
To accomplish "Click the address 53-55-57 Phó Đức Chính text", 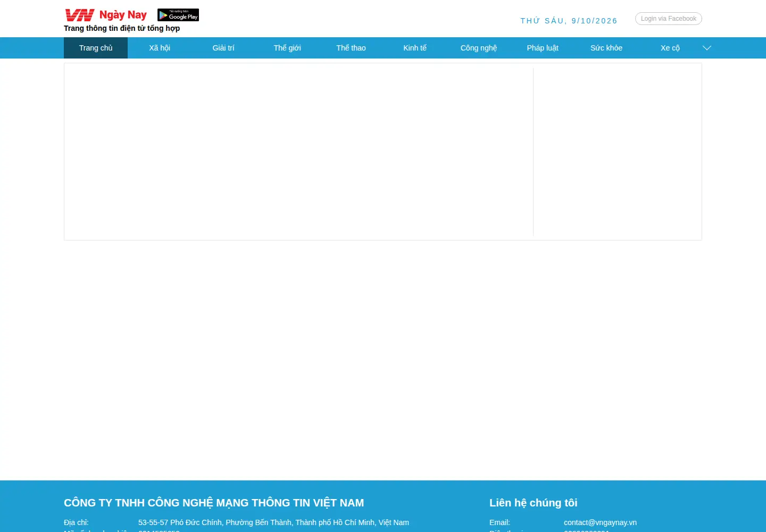I will click(x=273, y=522).
